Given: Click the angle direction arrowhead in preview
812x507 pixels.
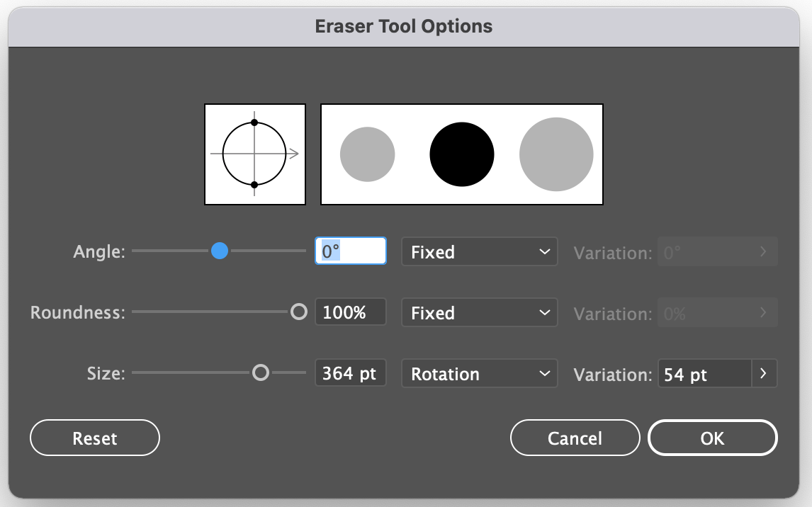Looking at the screenshot, I should [x=294, y=154].
